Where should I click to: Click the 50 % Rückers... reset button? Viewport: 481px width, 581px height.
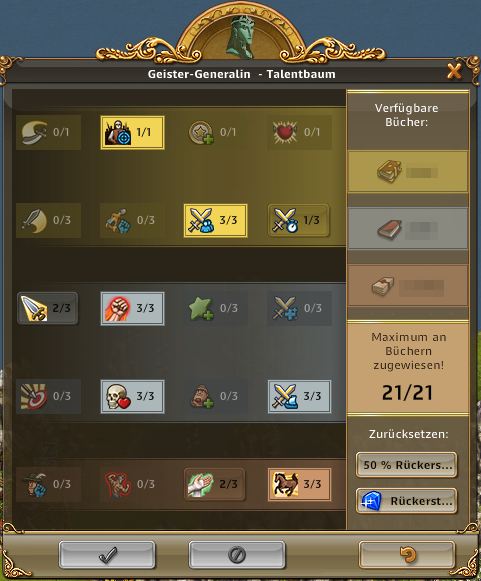click(407, 465)
